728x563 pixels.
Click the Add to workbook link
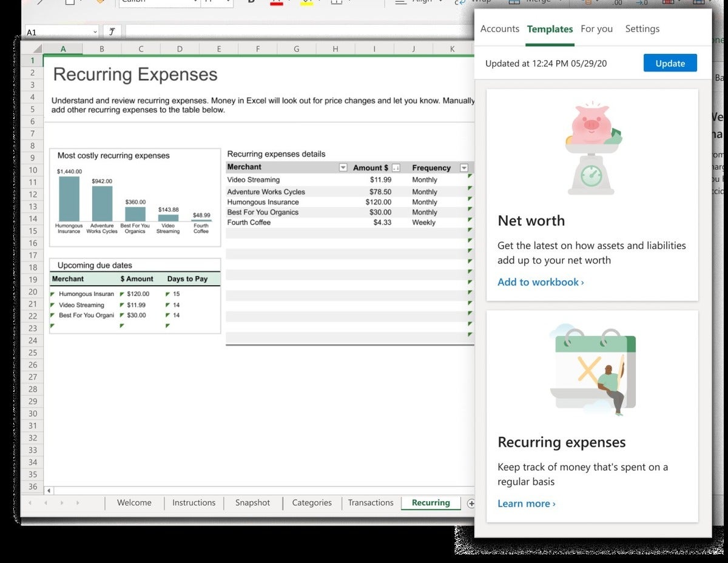pos(541,282)
